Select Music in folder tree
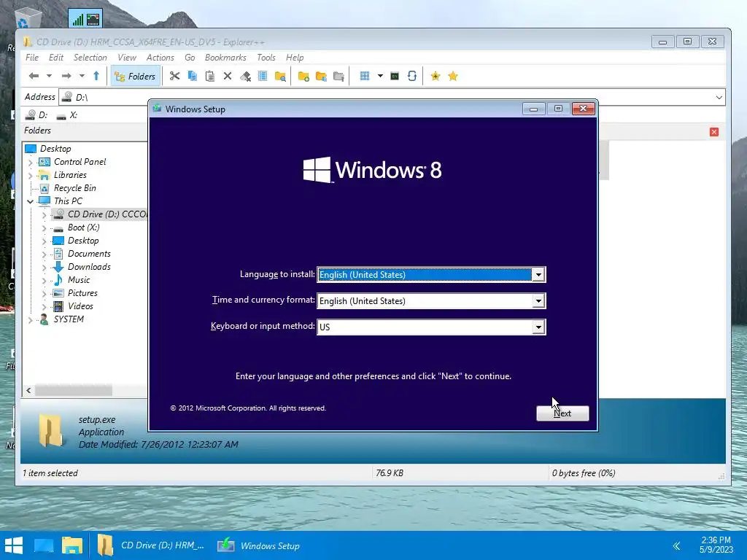Image resolution: width=747 pixels, height=560 pixels. [79, 280]
